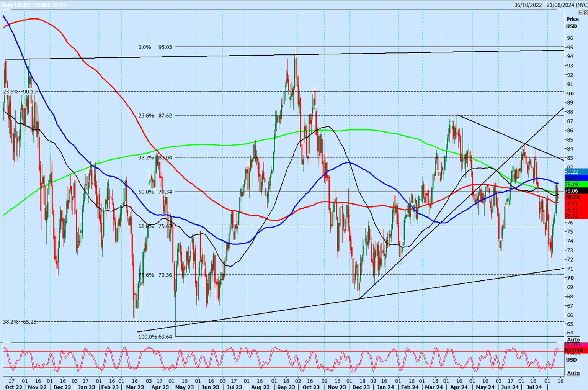Click the date range '06/10/2022 - 21/08/2024 (NYC)'
The width and height of the screenshot is (588, 390).
tap(550, 5)
